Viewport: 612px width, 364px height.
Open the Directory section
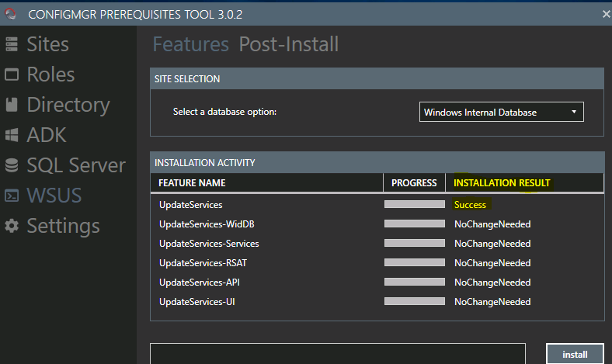68,106
